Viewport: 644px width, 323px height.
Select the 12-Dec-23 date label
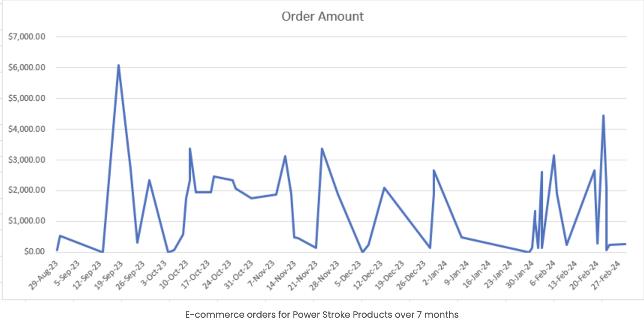367,275
